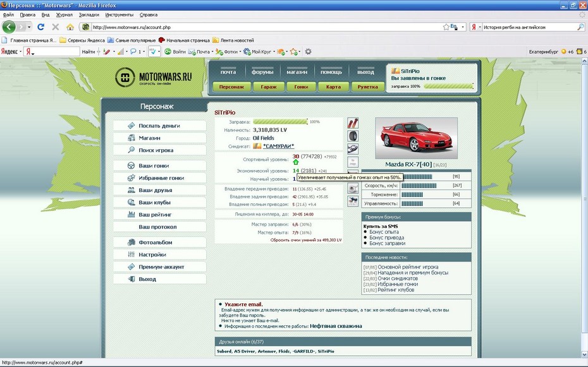
Task: Click Ваши гонки in the sidebar
Action: (x=160, y=165)
